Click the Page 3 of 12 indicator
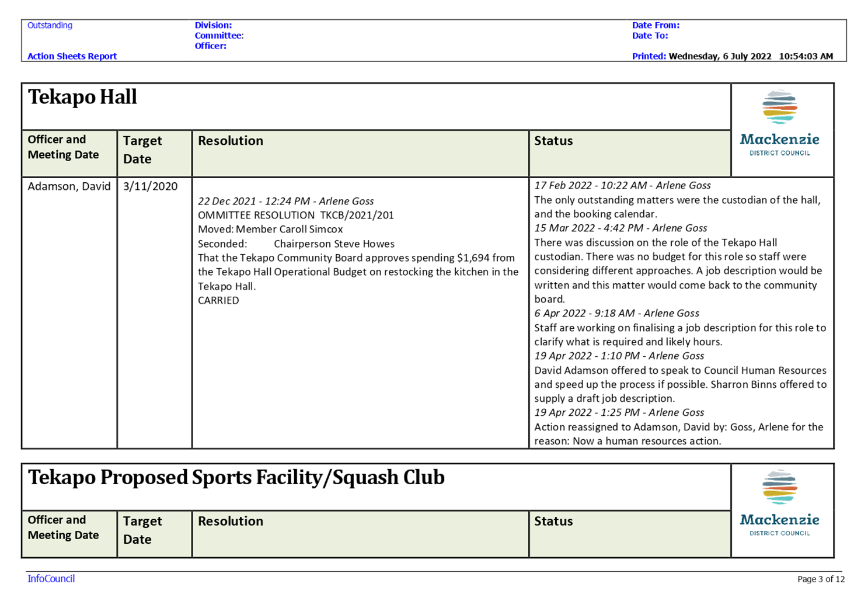 pos(820,578)
